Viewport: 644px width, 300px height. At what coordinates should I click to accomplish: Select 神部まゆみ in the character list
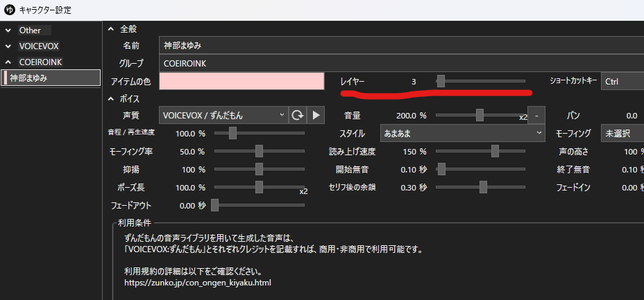tap(51, 78)
